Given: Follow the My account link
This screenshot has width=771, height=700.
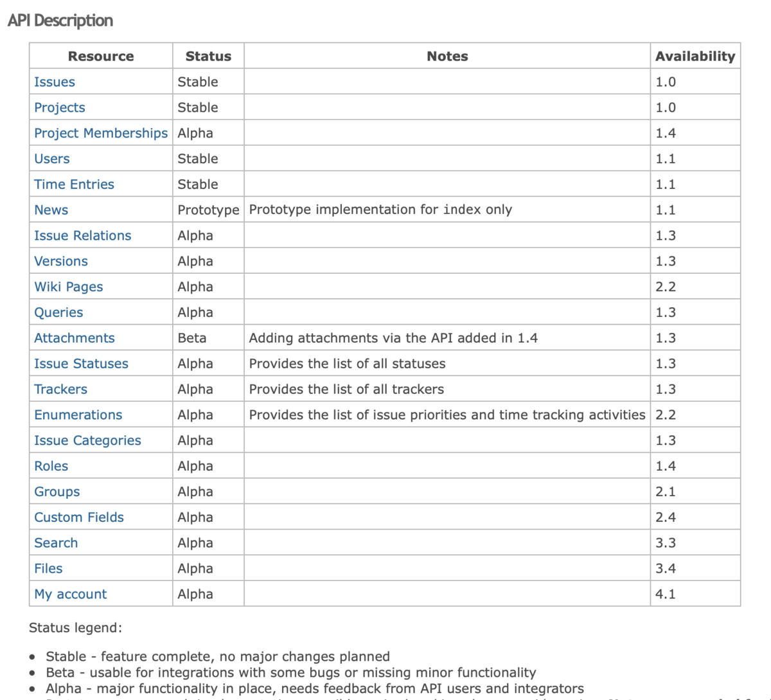Looking at the screenshot, I should click(x=69, y=594).
